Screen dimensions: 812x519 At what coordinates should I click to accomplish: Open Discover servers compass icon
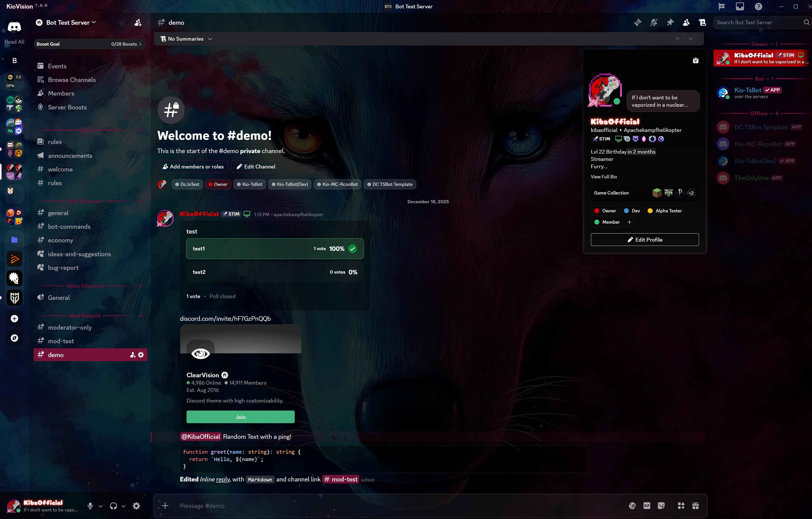tap(15, 338)
